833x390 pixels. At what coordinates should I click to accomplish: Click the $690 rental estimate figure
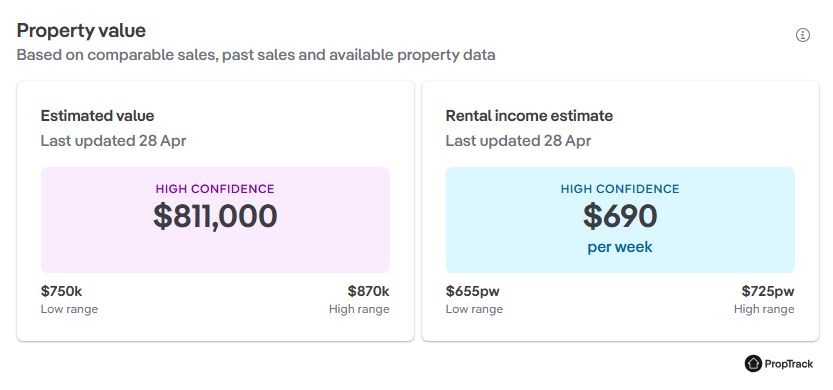pyautogui.click(x=620, y=216)
